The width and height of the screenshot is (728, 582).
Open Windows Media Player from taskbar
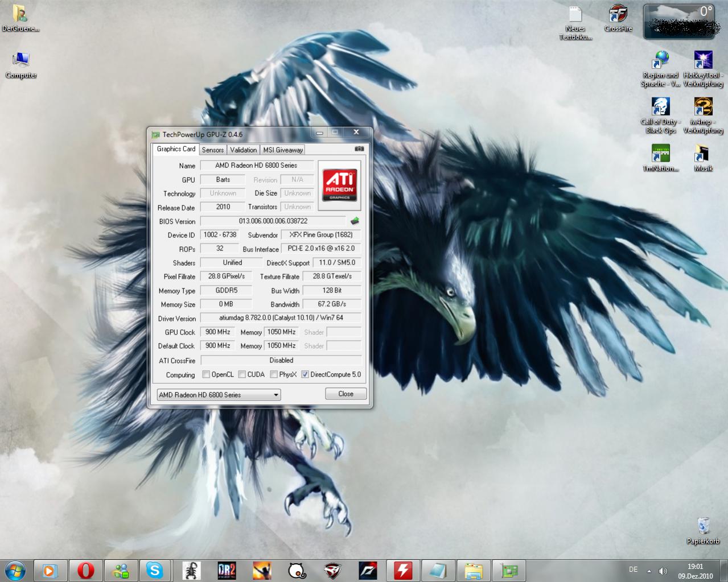[50, 570]
